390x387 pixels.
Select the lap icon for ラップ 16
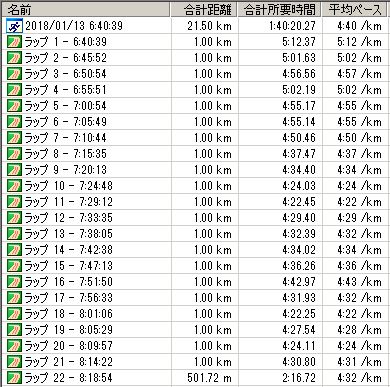click(x=14, y=282)
